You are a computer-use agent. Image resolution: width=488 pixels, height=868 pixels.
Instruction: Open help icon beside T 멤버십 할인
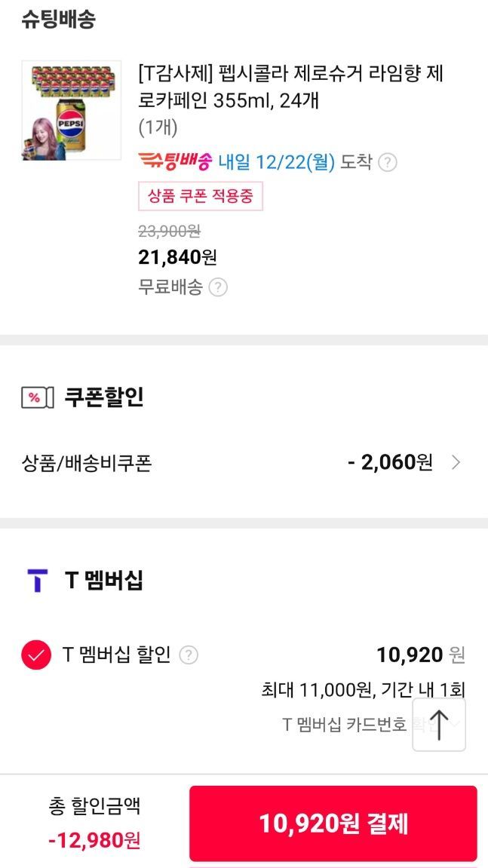point(189,655)
